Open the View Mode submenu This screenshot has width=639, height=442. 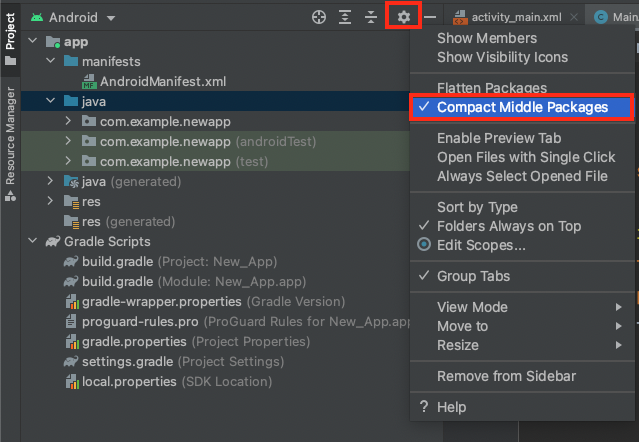(522, 307)
